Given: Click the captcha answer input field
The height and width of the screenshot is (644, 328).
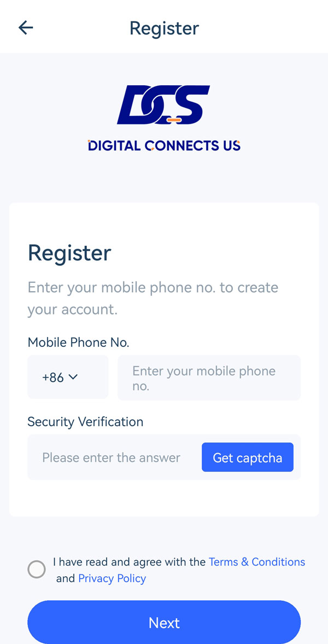Looking at the screenshot, I should click(x=112, y=457).
